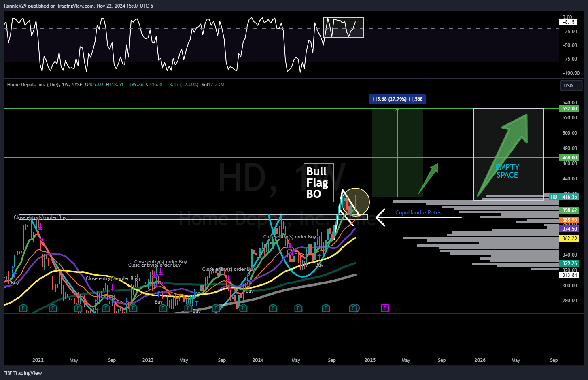Select the orange 385.99 price label

[569, 220]
